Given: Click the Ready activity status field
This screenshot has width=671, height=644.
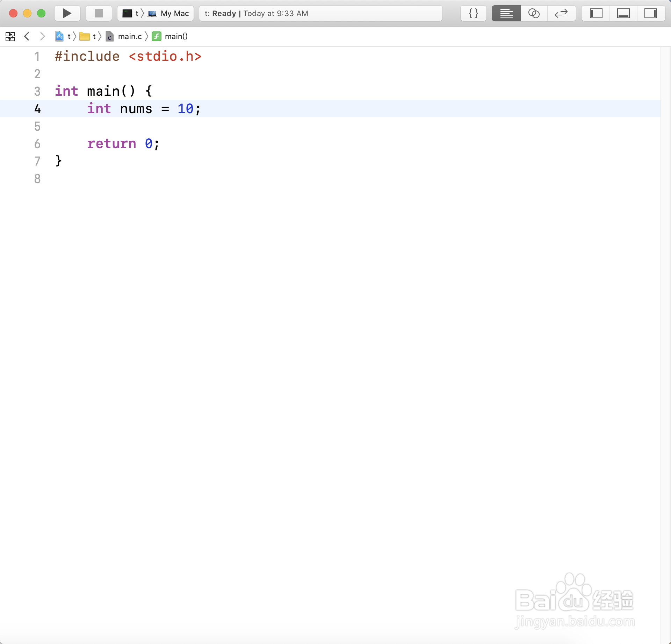Looking at the screenshot, I should point(320,13).
